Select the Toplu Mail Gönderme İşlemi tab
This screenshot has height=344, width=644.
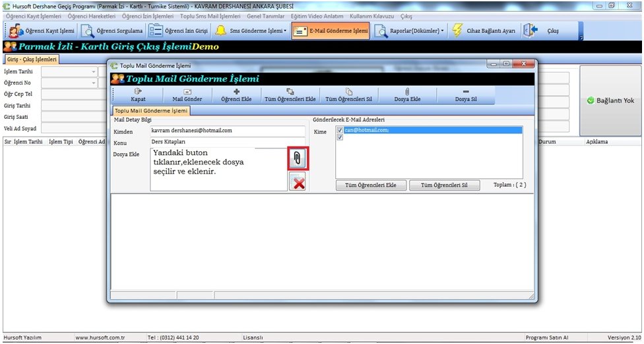[x=151, y=111]
